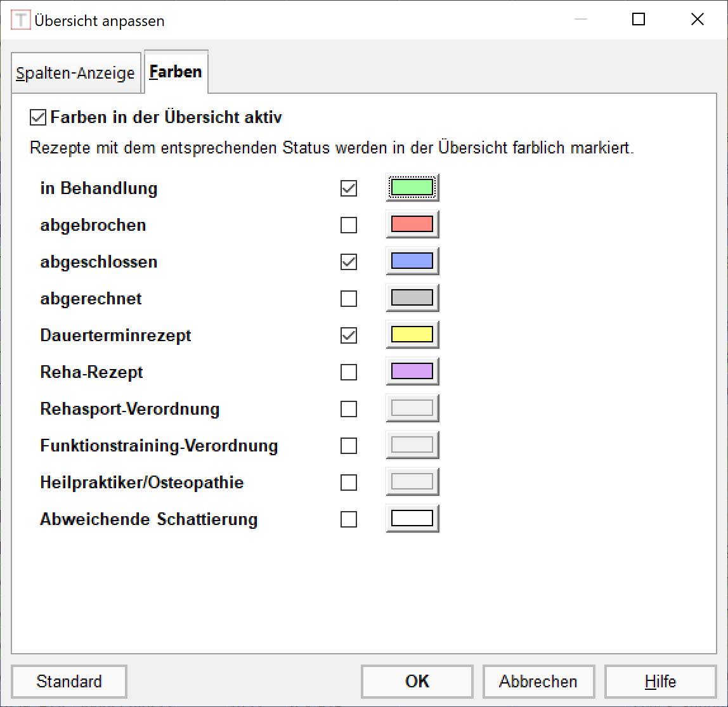Screen dimensions: 728x707
Task: Open the Hilfe button
Action: click(660, 681)
